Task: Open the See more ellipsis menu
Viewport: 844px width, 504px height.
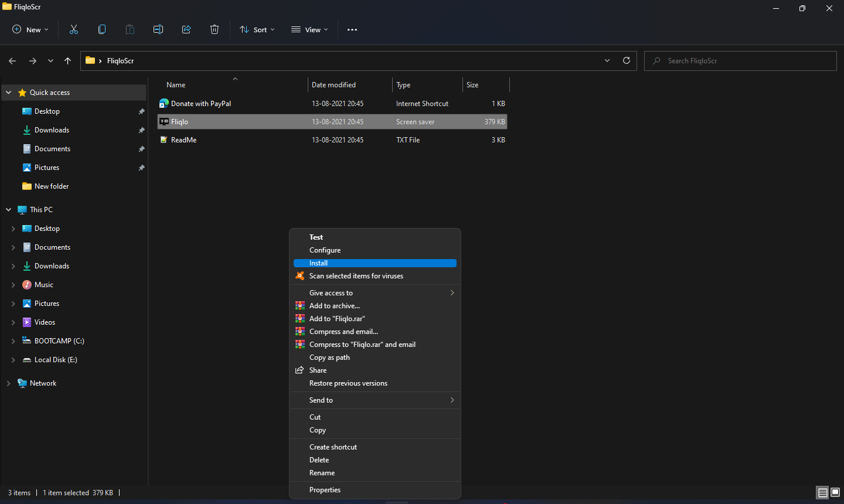Action: (352, 29)
